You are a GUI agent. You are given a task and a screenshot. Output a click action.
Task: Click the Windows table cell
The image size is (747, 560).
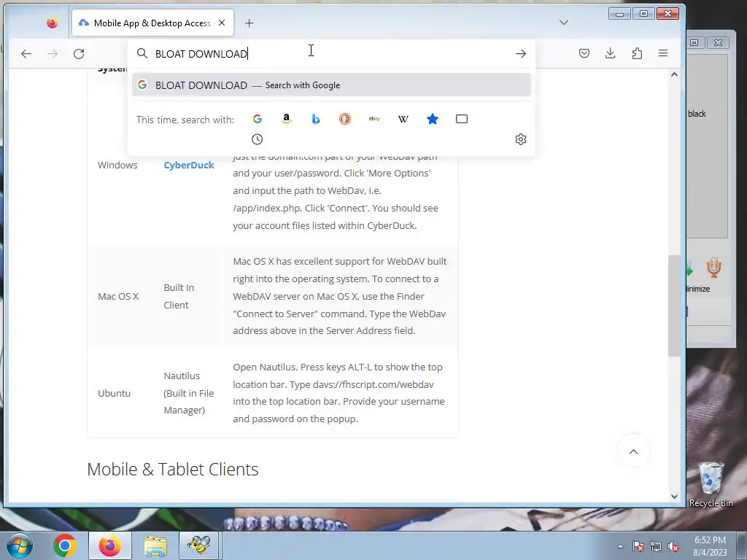tap(117, 166)
